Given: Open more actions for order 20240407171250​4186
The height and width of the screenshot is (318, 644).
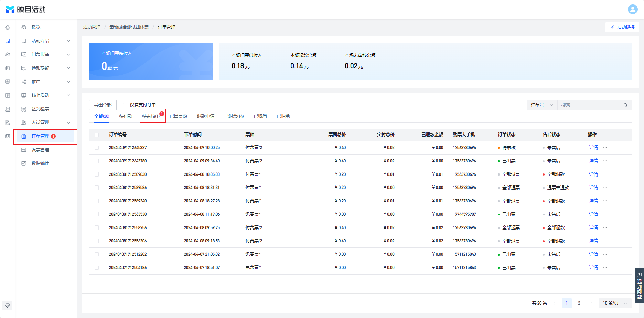Looking at the screenshot, I should point(605,267).
